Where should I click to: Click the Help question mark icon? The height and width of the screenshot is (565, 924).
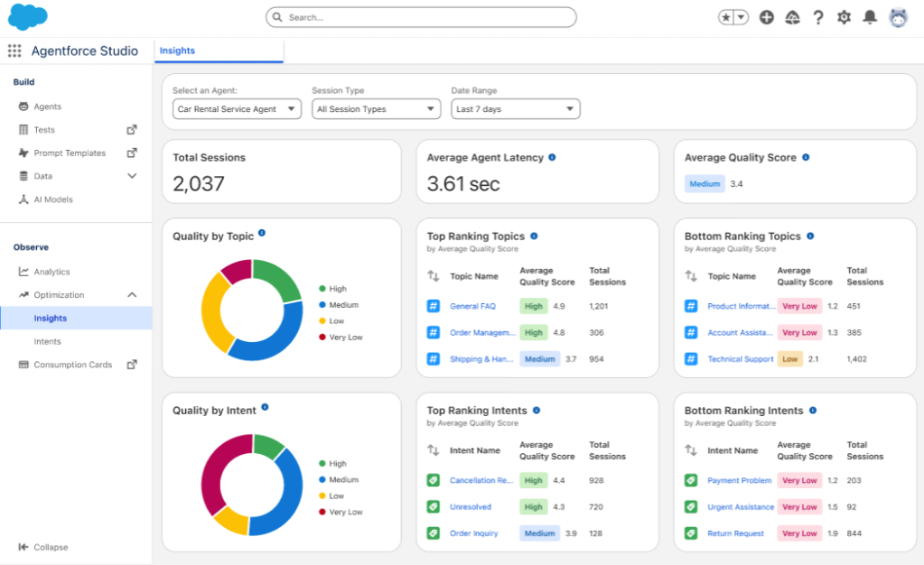818,17
